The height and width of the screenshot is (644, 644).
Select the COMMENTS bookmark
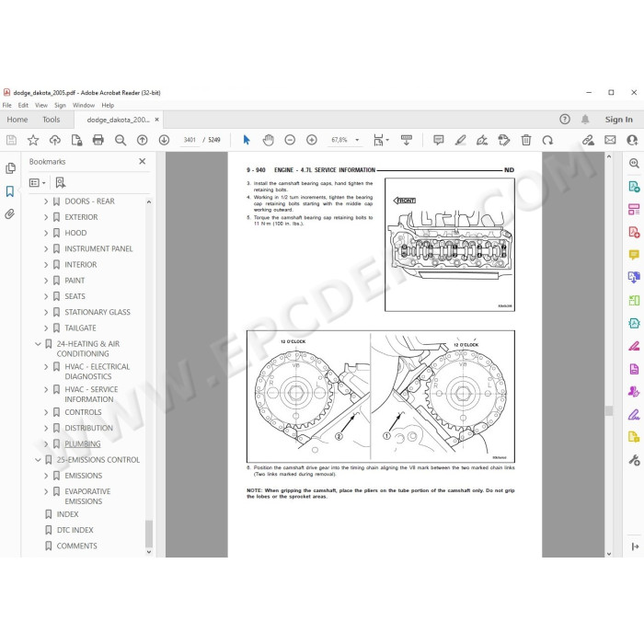point(76,546)
